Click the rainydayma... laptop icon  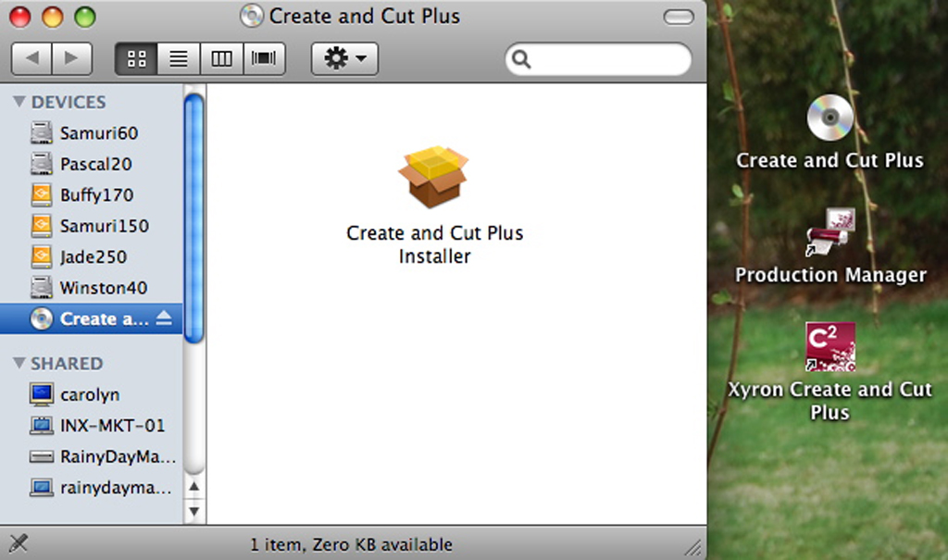pyautogui.click(x=41, y=488)
